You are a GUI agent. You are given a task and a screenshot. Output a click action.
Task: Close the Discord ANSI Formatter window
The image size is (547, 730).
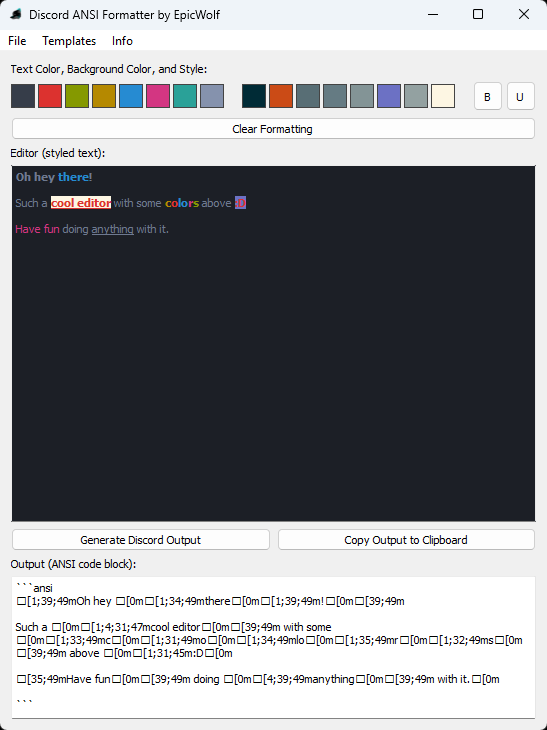pyautogui.click(x=524, y=14)
